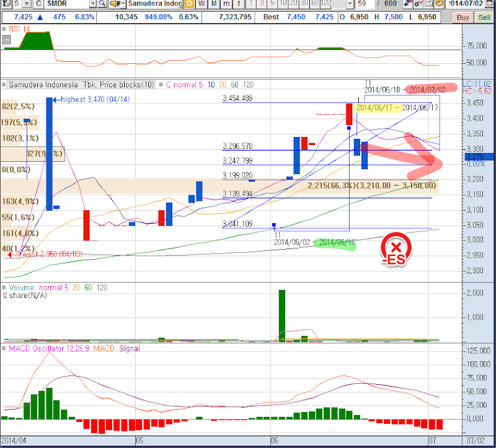The height and width of the screenshot is (448, 496).
Task: Click the 2014/06/18 ~ 2014/07/02 date range label
Action: coord(405,90)
